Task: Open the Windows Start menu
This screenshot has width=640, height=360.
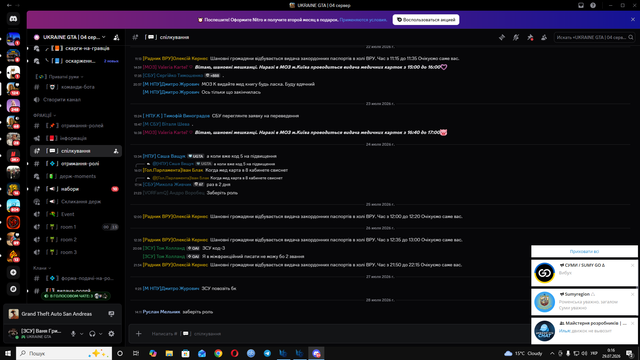Action: tap(8, 353)
